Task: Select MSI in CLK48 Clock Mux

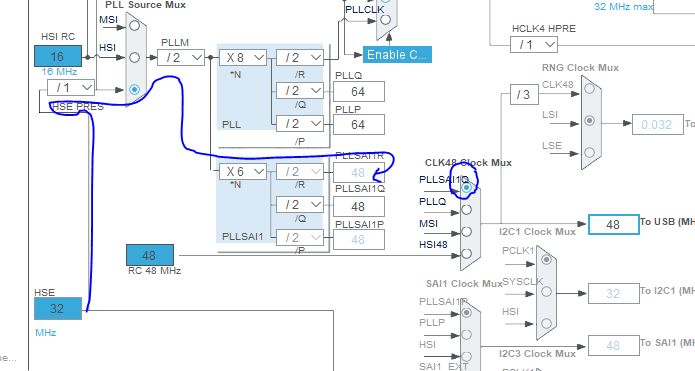Action: [x=466, y=232]
